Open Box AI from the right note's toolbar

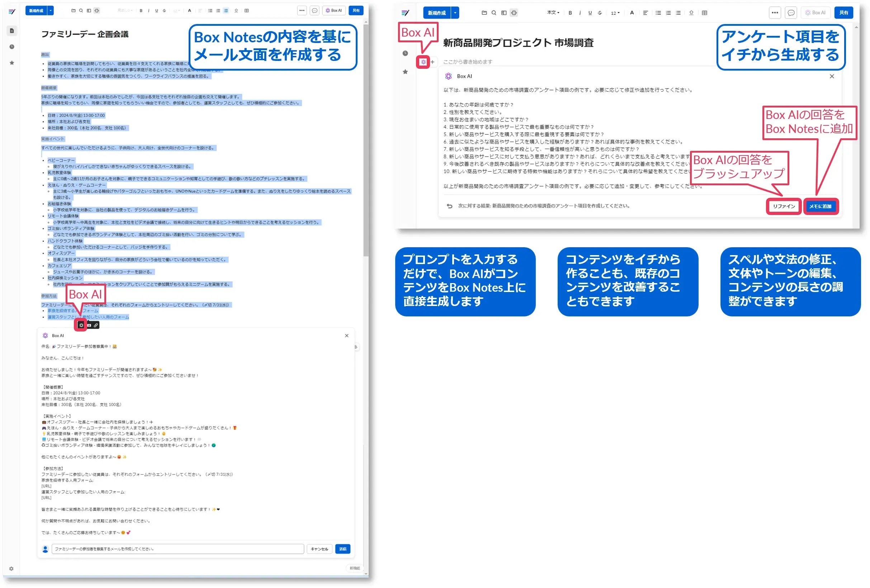point(816,12)
